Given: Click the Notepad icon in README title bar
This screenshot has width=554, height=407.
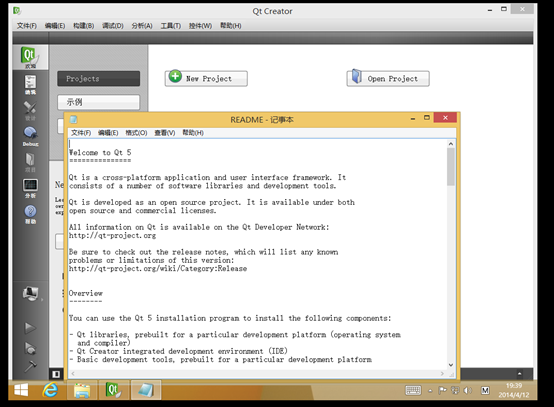Looking at the screenshot, I should click(73, 119).
